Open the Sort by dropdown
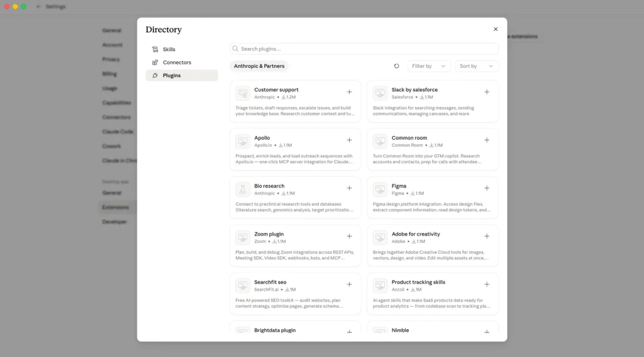Screen dimensions: 644x357 pyautogui.click(x=477, y=66)
